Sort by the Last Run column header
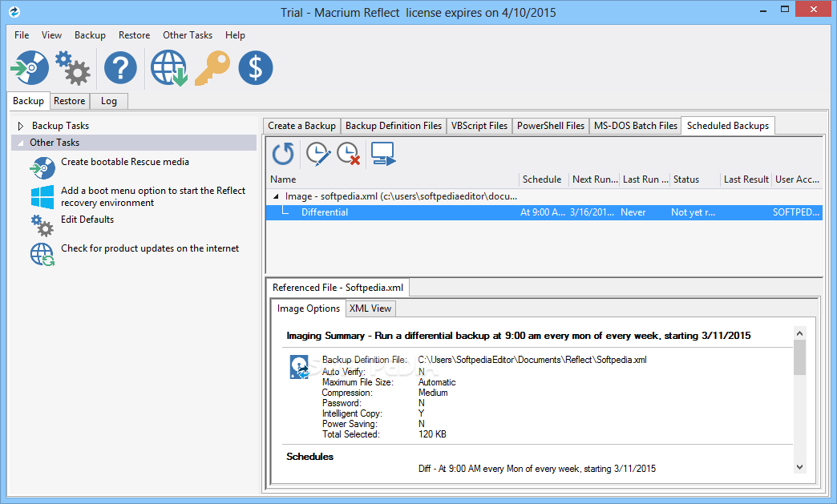The image size is (837, 504). pyautogui.click(x=645, y=179)
